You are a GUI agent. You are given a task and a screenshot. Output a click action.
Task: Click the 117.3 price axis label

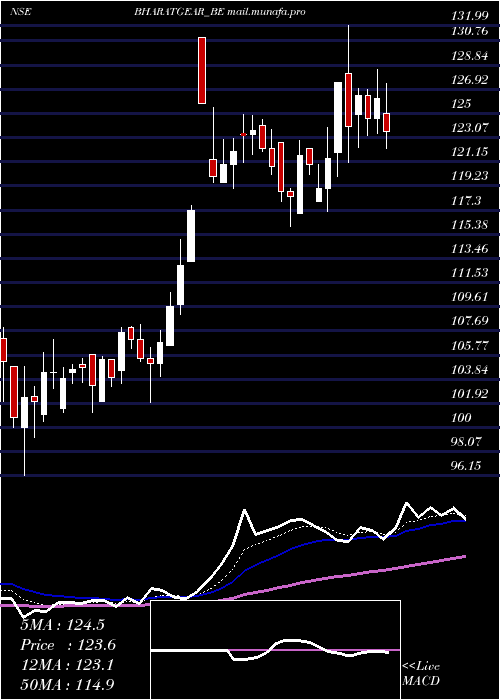click(466, 200)
